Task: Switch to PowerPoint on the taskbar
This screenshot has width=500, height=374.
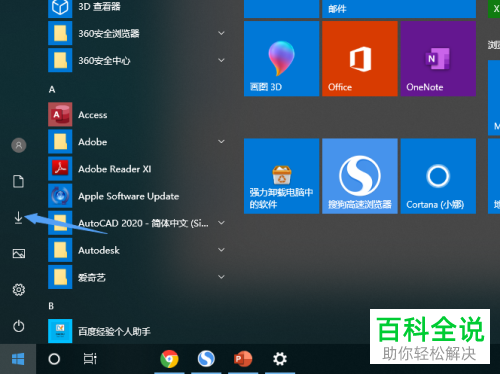Action: (243, 359)
